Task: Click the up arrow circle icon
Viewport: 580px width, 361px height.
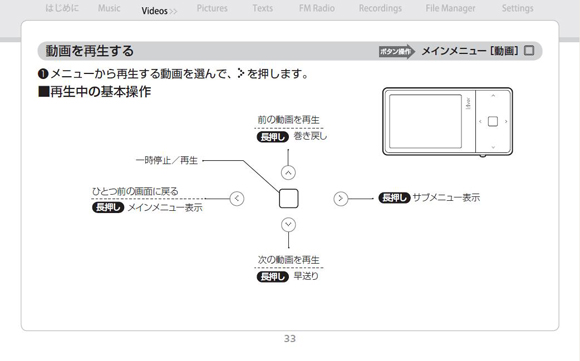Action: (x=288, y=173)
